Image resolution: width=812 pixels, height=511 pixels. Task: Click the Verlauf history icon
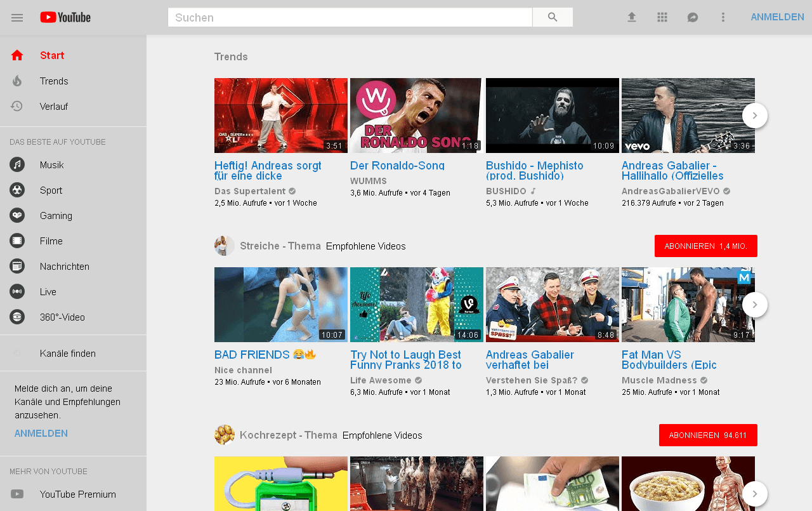click(x=17, y=106)
